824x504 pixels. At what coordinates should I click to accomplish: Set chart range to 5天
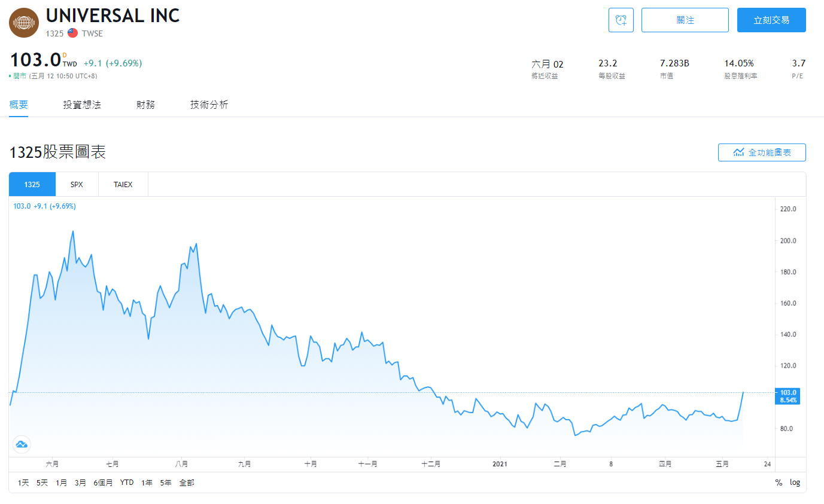click(x=42, y=482)
